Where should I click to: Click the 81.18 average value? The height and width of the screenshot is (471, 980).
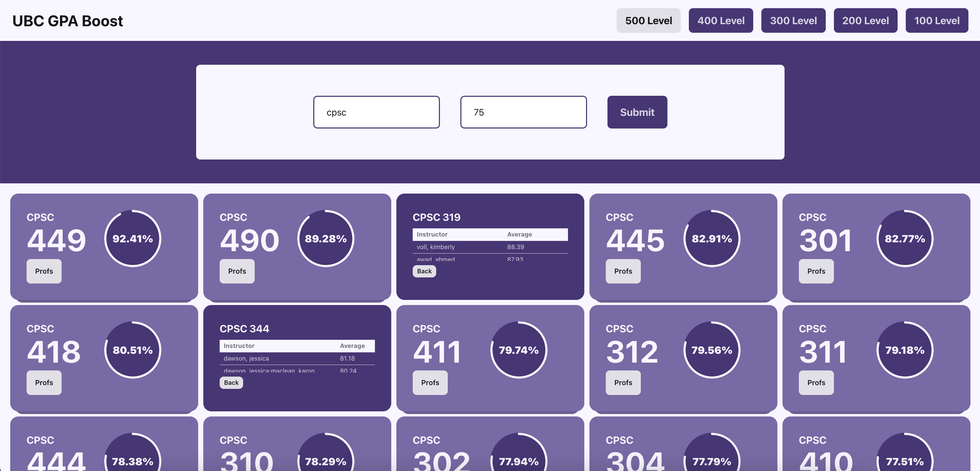coord(347,359)
